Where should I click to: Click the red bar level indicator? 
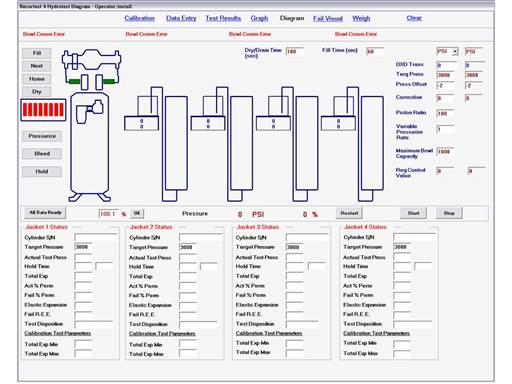43,110
